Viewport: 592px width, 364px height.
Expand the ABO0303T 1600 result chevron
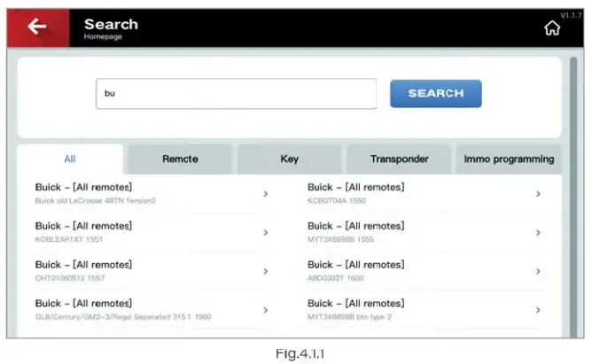tap(538, 271)
